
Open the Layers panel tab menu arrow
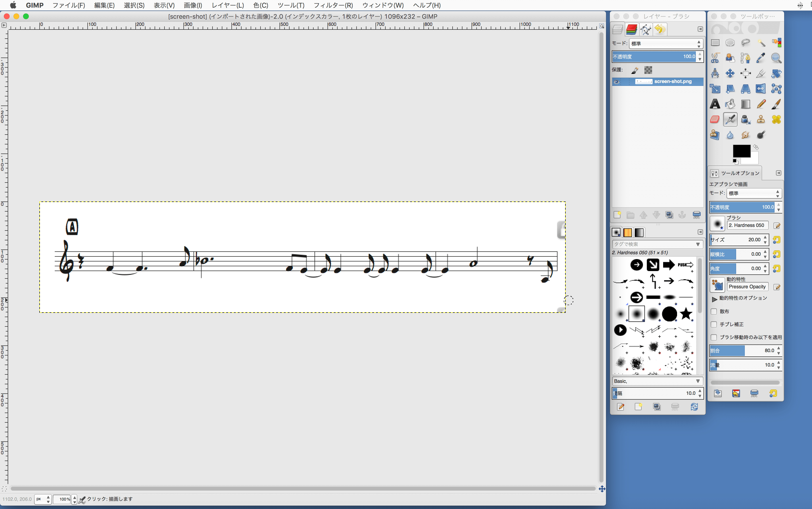click(700, 29)
